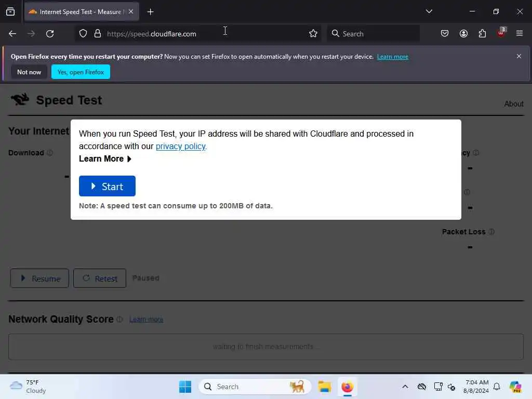The height and width of the screenshot is (399, 532).
Task: Click the cloud sync tray icon
Action: (x=422, y=387)
